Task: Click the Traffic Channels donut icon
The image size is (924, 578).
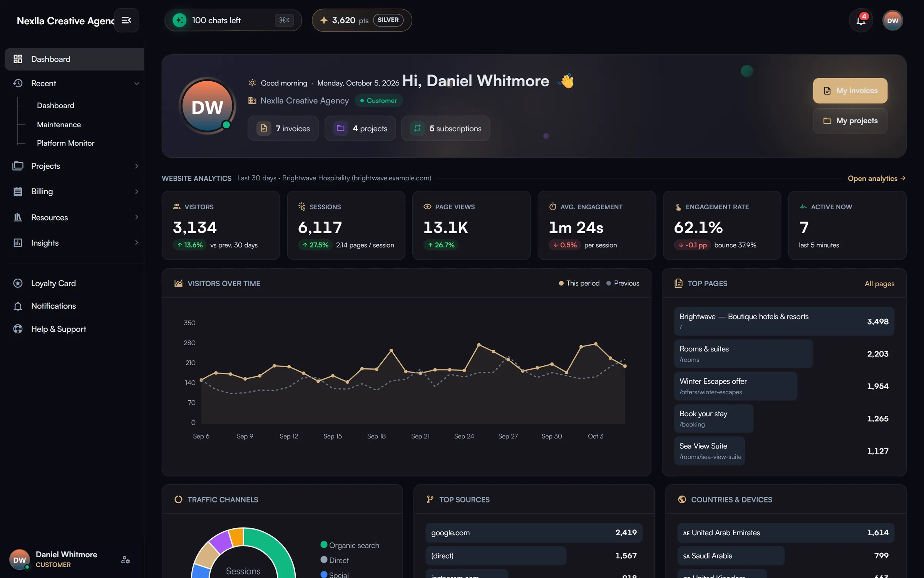Action: coord(178,499)
